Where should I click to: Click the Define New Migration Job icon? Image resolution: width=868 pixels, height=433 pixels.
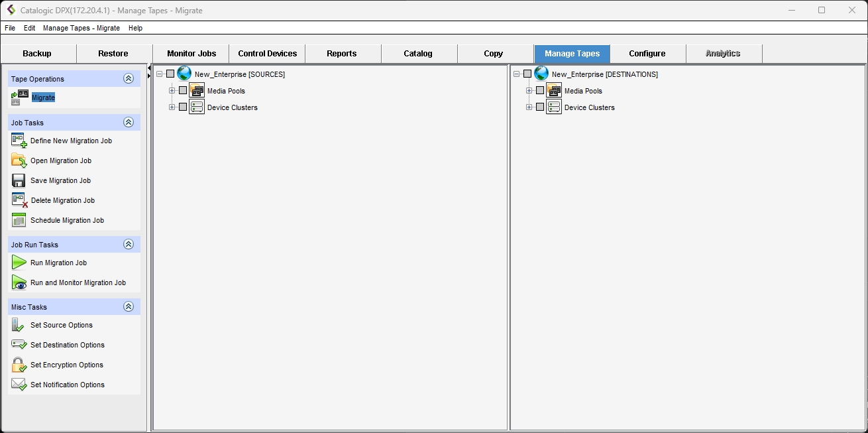point(19,141)
